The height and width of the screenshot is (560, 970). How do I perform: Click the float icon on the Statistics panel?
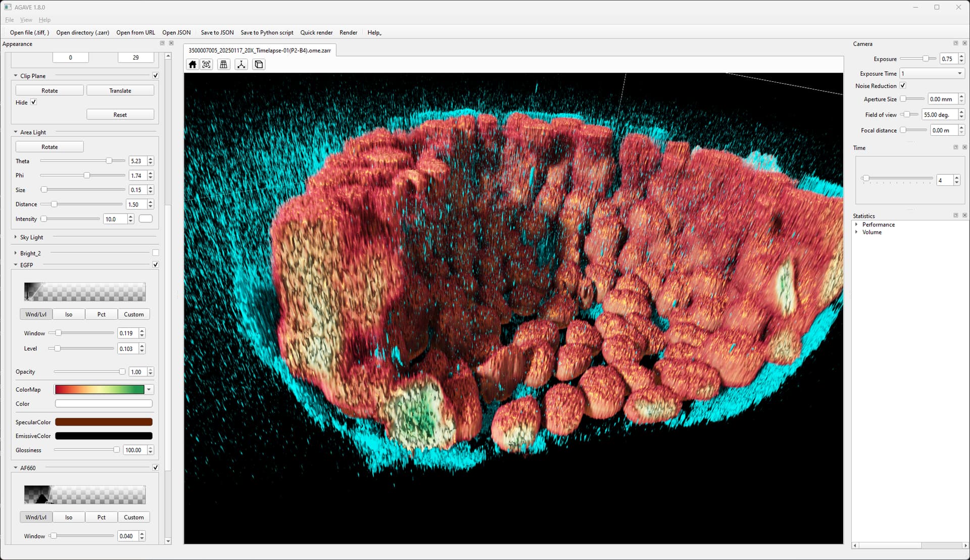956,215
